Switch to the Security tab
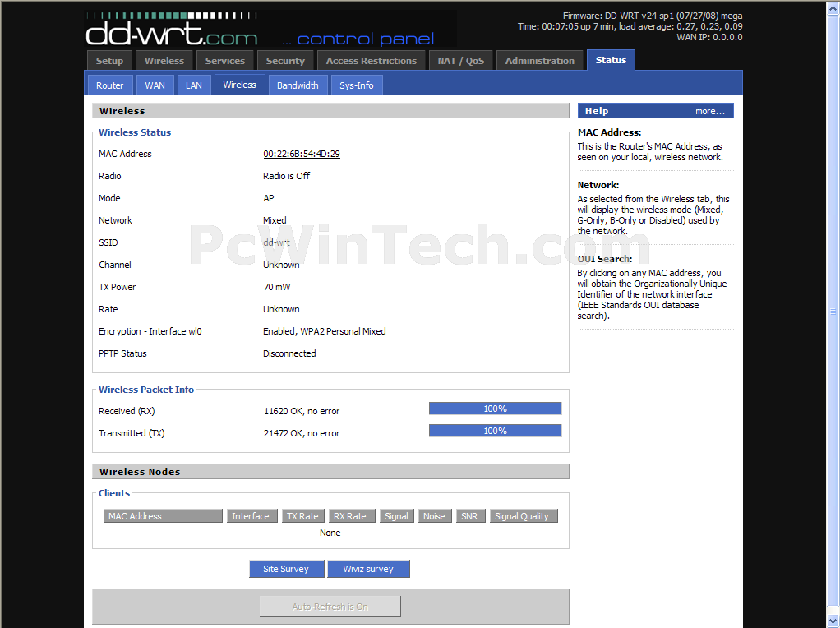This screenshot has height=628, width=840. coord(285,61)
